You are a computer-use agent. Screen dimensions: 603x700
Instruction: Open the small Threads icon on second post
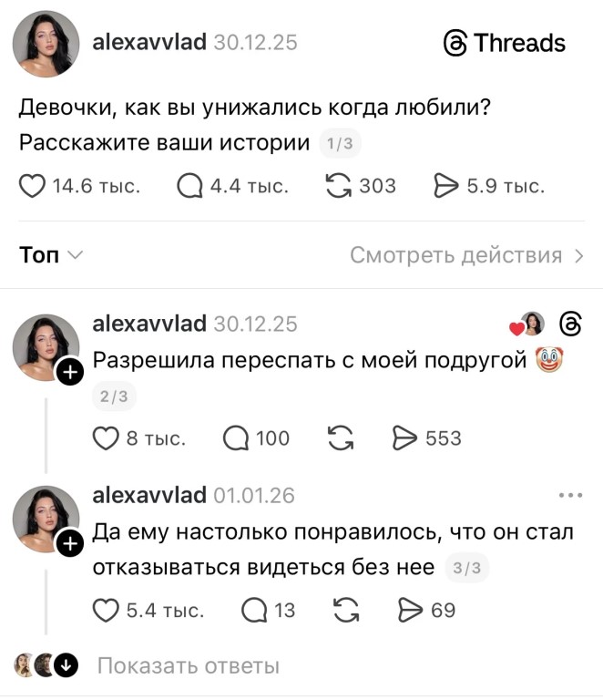pos(571,324)
